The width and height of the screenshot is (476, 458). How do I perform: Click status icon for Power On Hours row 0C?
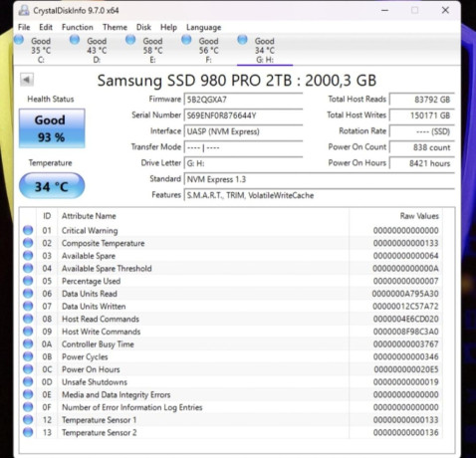(x=28, y=368)
